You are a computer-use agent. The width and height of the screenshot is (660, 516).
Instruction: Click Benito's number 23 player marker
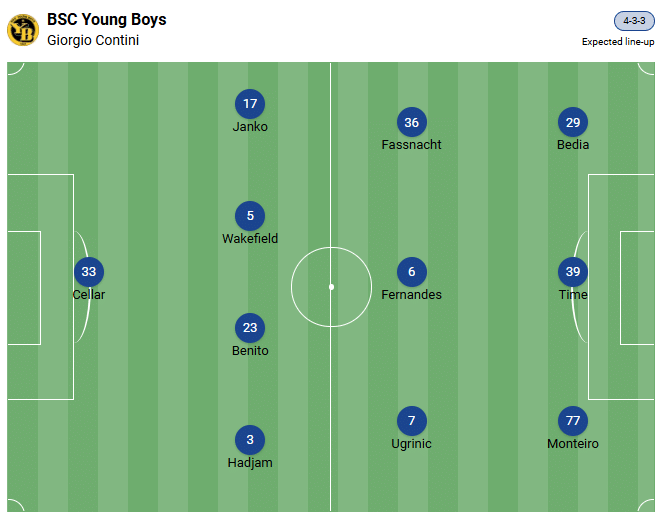[x=250, y=328]
